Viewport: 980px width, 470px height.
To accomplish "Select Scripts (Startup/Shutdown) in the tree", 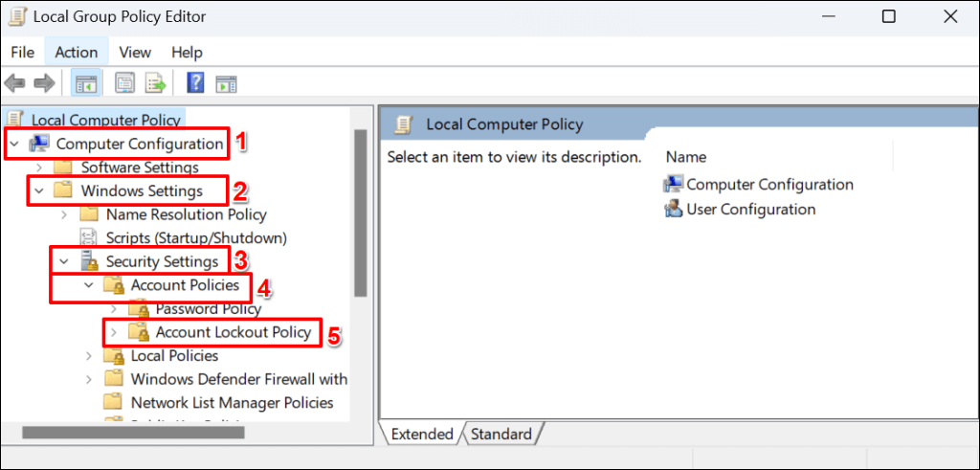I will point(195,237).
